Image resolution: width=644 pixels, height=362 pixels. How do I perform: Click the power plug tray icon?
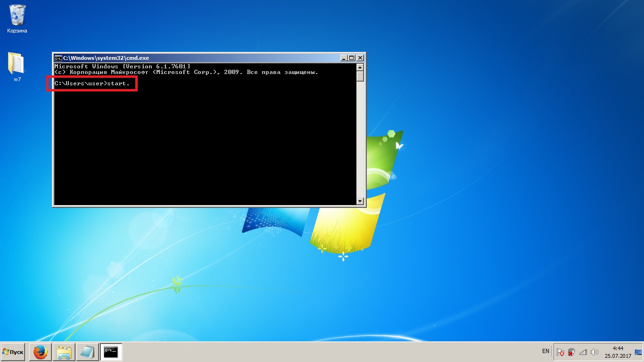tap(571, 352)
